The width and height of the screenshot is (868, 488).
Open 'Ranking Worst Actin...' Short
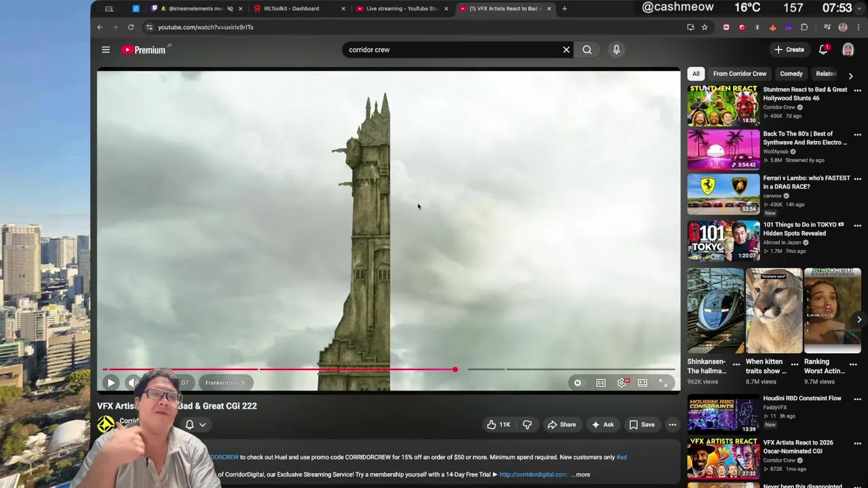point(832,310)
